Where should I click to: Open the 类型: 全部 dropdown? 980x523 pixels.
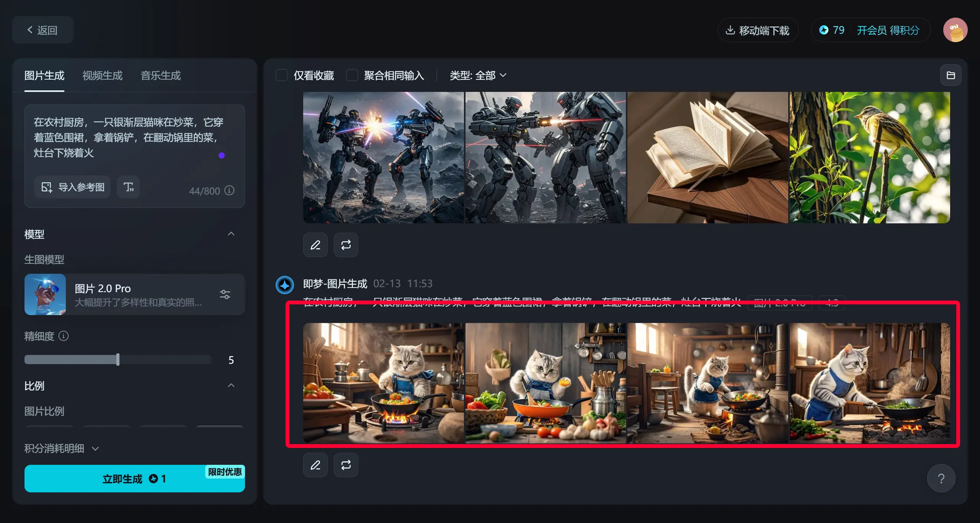pyautogui.click(x=478, y=75)
